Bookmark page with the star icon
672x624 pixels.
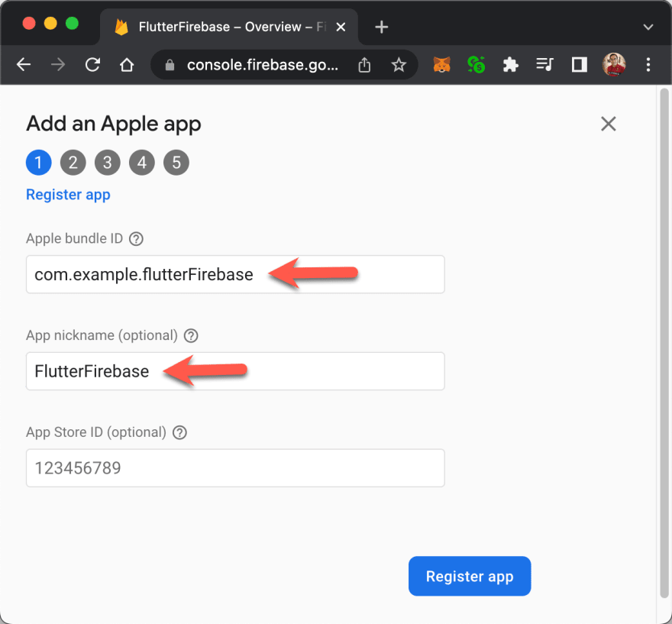[399, 65]
